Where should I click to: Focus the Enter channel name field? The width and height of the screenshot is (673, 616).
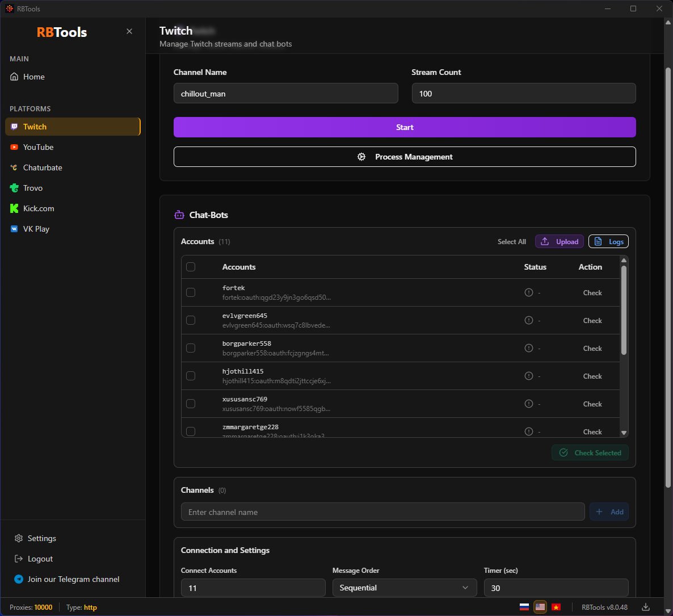(382, 512)
